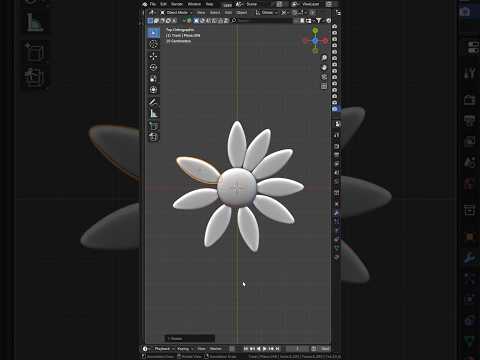Open the wrench Modifiers properties tab
Viewport: 480px width, 360px height.
[x=337, y=213]
